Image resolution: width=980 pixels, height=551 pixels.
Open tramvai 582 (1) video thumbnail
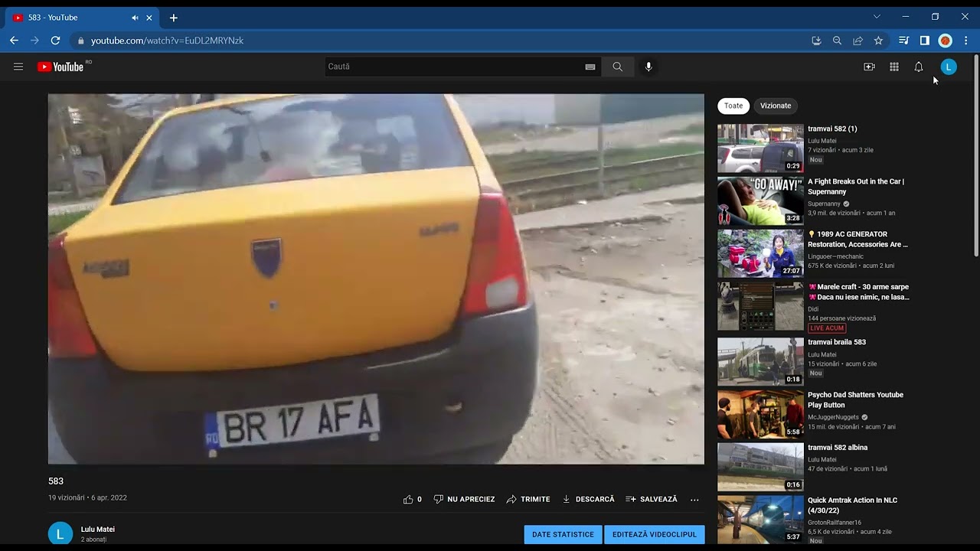760,148
